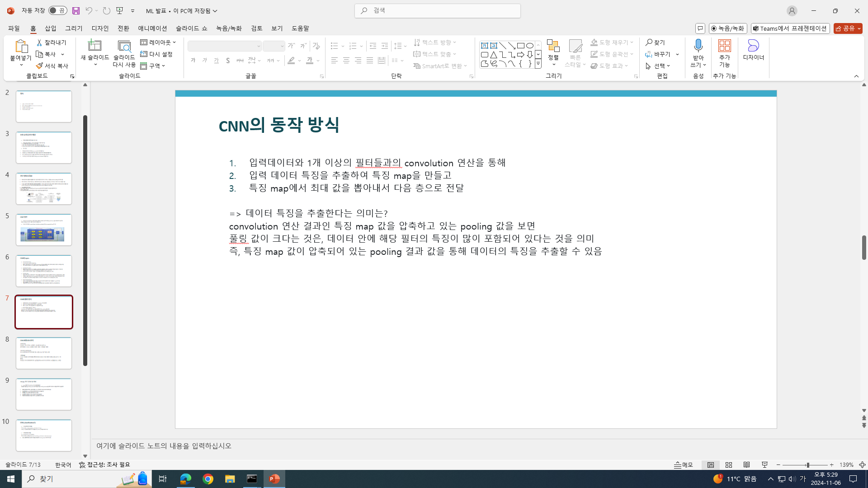Switch to Slide Sorter view icon
The width and height of the screenshot is (868, 488).
click(x=729, y=465)
